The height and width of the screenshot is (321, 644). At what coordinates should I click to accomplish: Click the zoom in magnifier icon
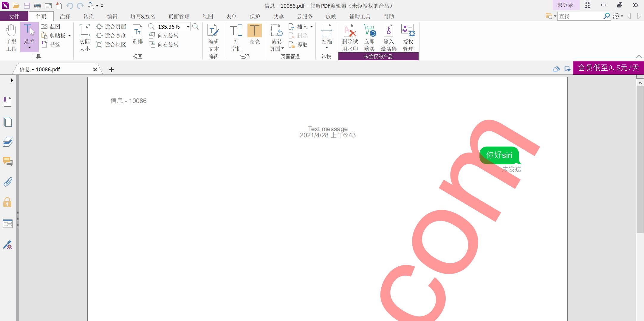[196, 27]
